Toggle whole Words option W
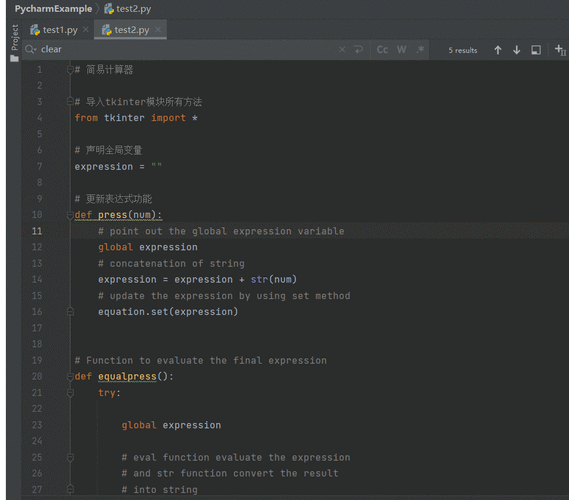The height and width of the screenshot is (500, 569). (x=401, y=49)
